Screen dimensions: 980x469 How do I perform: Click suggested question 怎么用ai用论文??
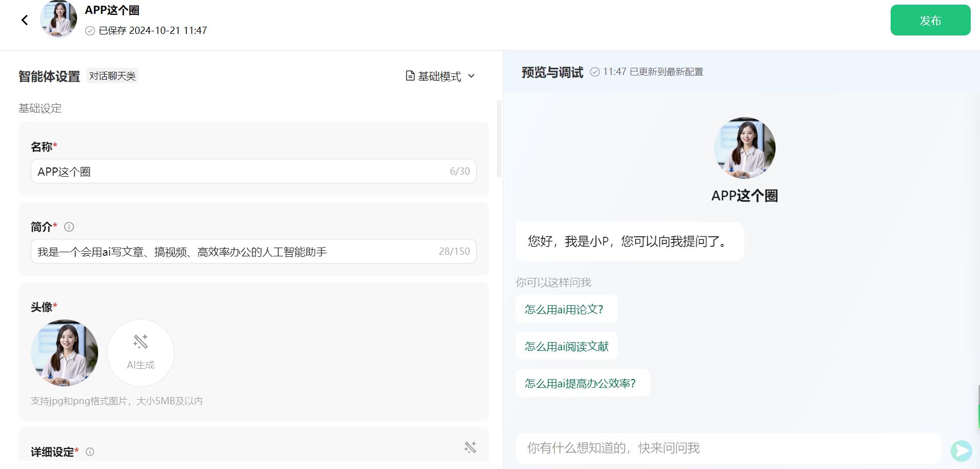click(566, 309)
